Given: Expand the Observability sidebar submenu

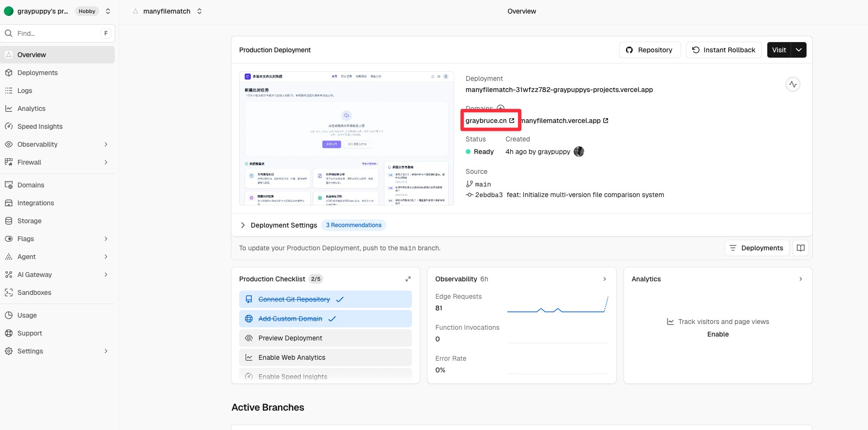Looking at the screenshot, I should point(106,144).
